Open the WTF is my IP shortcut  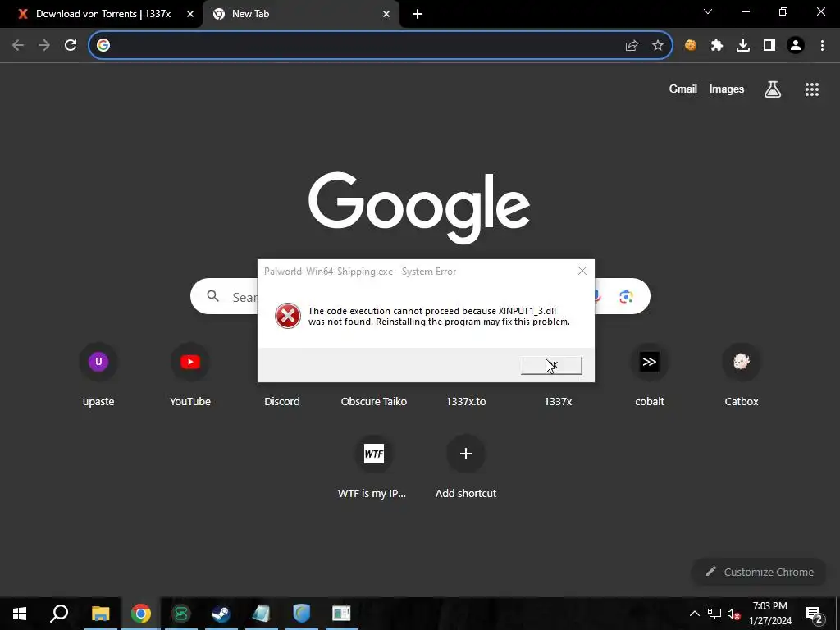point(374,466)
